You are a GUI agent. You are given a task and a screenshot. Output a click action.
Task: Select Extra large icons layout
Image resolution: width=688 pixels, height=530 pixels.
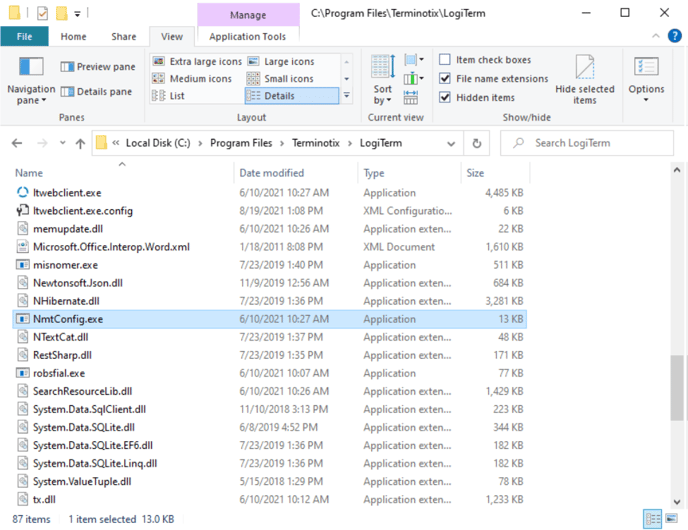click(197, 61)
